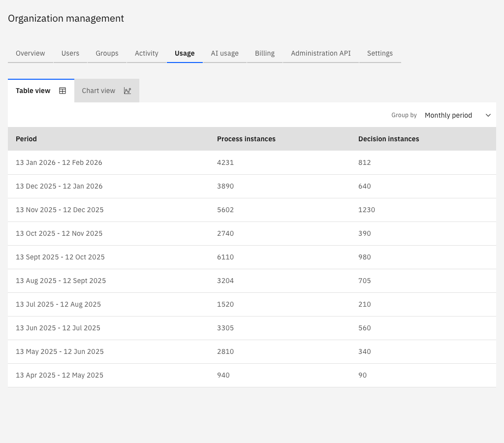Screen dimensions: 504x443
Task: Open the AI usage tab
Action: pos(224,53)
